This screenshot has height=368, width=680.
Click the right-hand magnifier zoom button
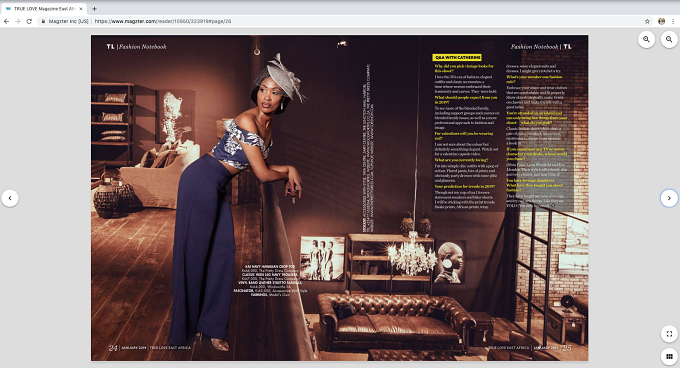669,39
